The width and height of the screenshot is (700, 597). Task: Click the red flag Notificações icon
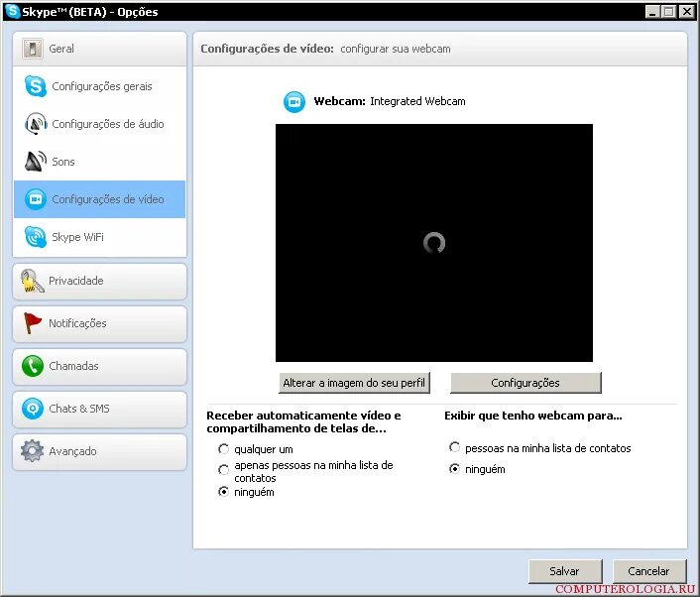point(32,323)
